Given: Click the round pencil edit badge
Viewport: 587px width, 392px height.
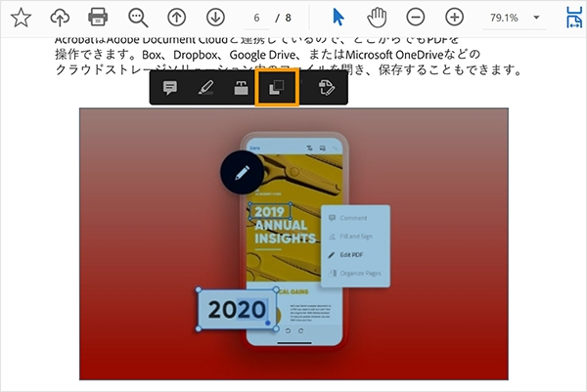Looking at the screenshot, I should [242, 172].
